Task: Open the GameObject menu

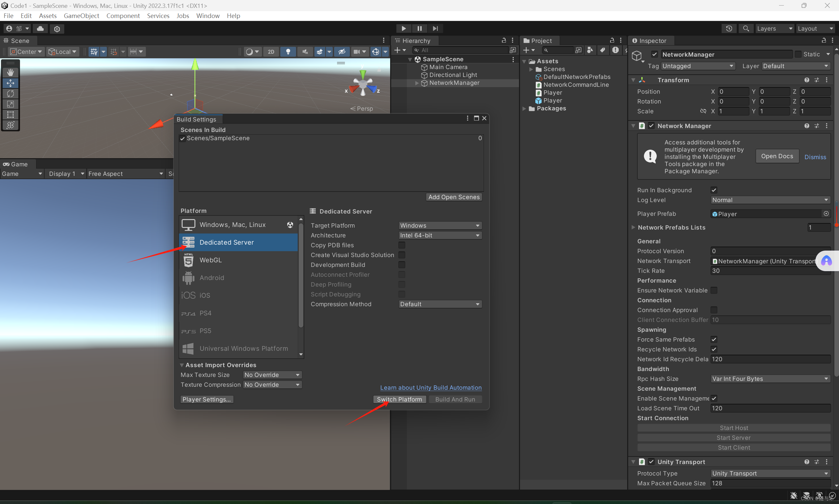Action: (x=81, y=16)
